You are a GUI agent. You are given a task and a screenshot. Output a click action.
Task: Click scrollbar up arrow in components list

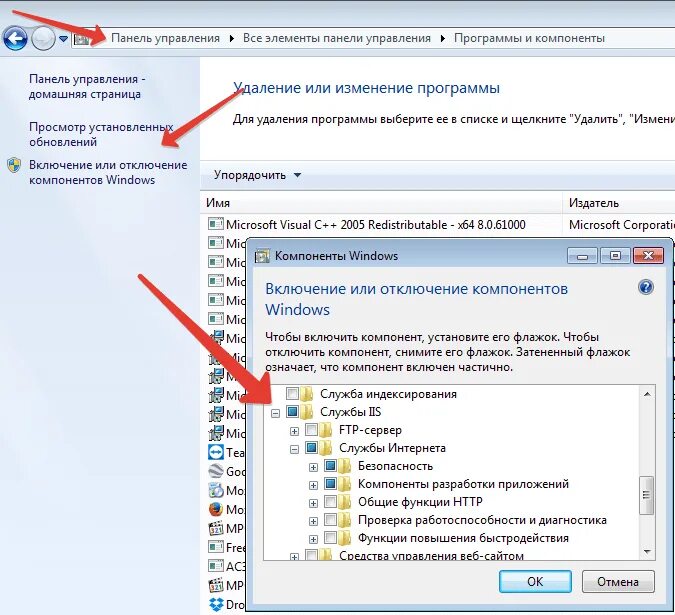(647, 393)
